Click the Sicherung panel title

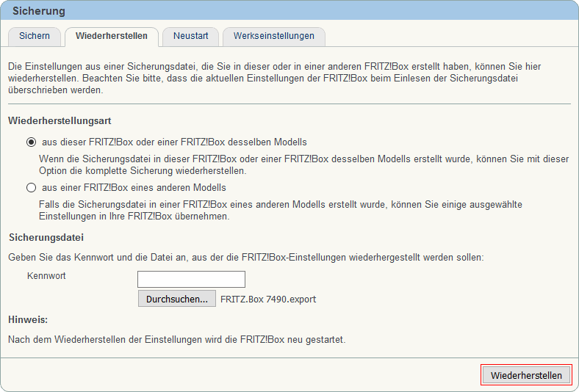(x=39, y=11)
